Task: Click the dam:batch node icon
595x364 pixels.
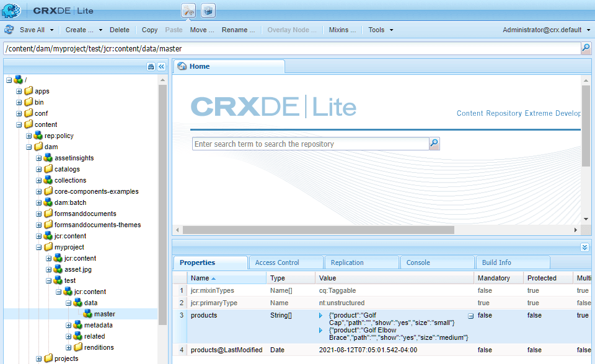Action: 48,202
